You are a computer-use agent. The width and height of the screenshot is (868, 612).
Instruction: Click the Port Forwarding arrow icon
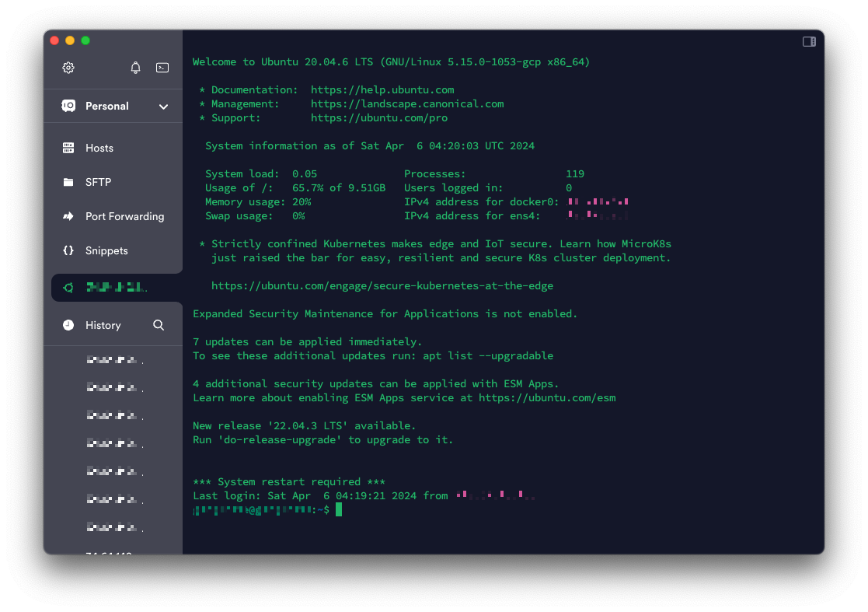coord(68,216)
